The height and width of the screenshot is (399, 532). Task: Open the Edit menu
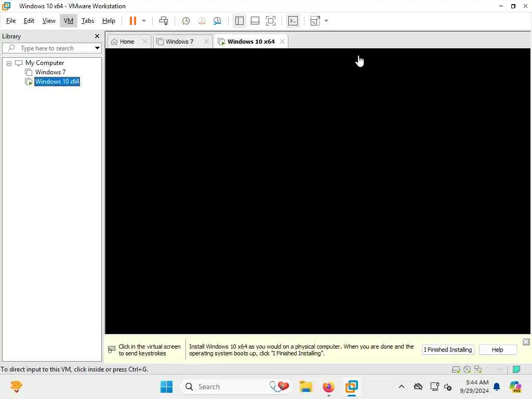click(x=29, y=21)
